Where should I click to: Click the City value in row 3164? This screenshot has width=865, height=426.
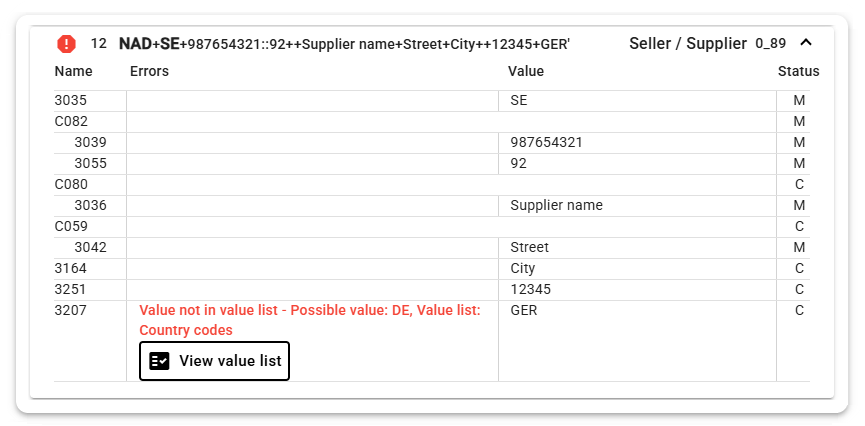[x=523, y=269]
